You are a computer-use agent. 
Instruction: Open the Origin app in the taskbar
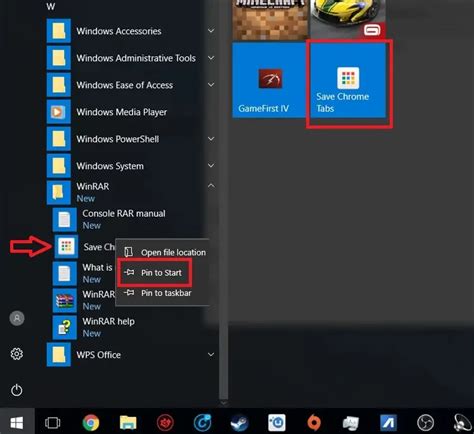pyautogui.click(x=314, y=423)
